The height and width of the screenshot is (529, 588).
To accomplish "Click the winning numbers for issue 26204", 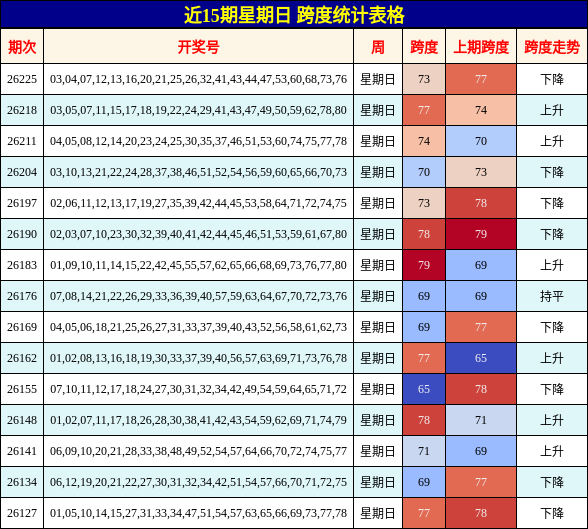I will 198,172.
